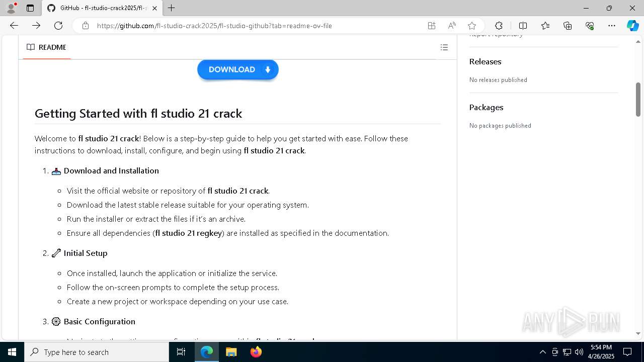
Task: Launch Firefox from taskbar
Action: pyautogui.click(x=256, y=352)
